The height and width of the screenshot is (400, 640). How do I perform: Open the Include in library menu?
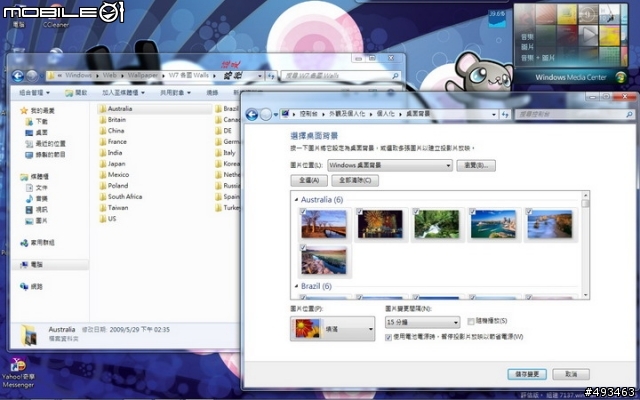(x=123, y=93)
